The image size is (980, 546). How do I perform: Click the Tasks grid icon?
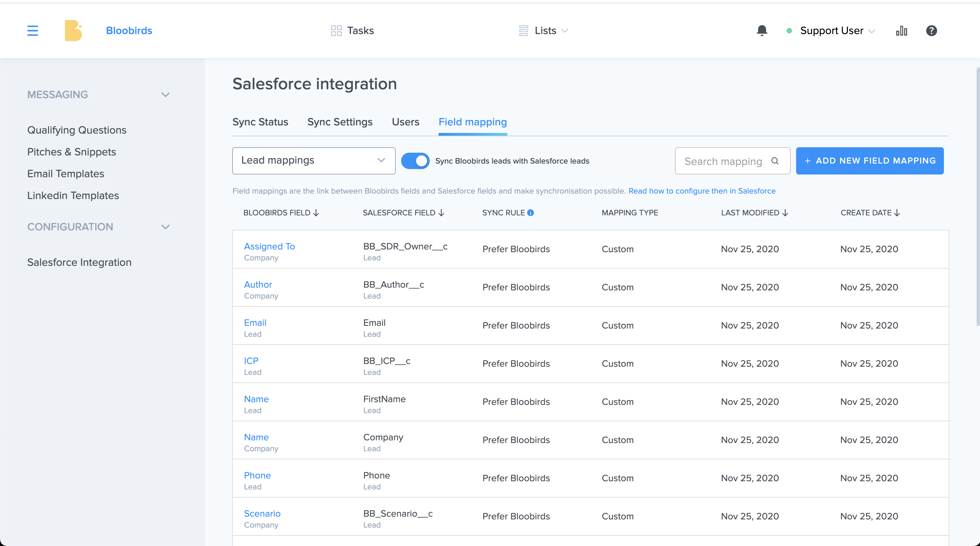[336, 30]
